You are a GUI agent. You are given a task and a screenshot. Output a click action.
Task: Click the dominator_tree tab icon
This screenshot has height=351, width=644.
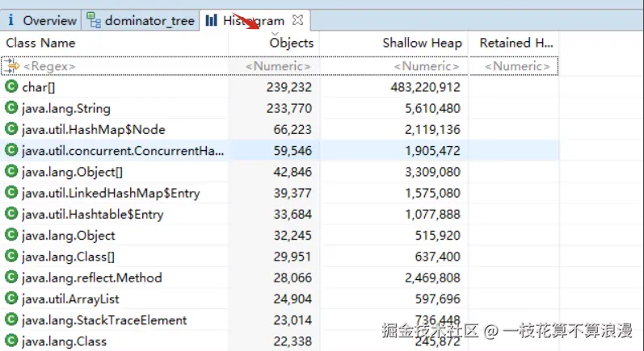coord(94,20)
